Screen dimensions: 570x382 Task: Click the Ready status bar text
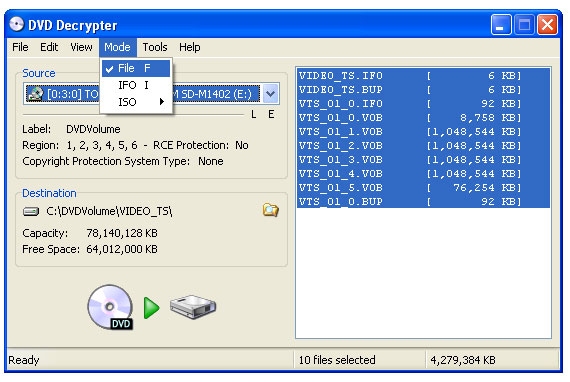pyautogui.click(x=24, y=360)
